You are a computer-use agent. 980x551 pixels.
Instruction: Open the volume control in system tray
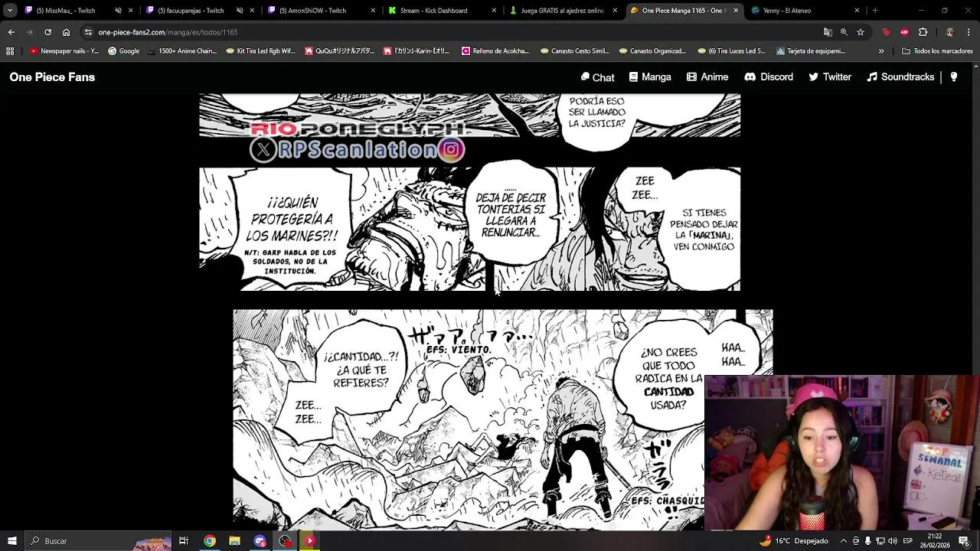[893, 541]
